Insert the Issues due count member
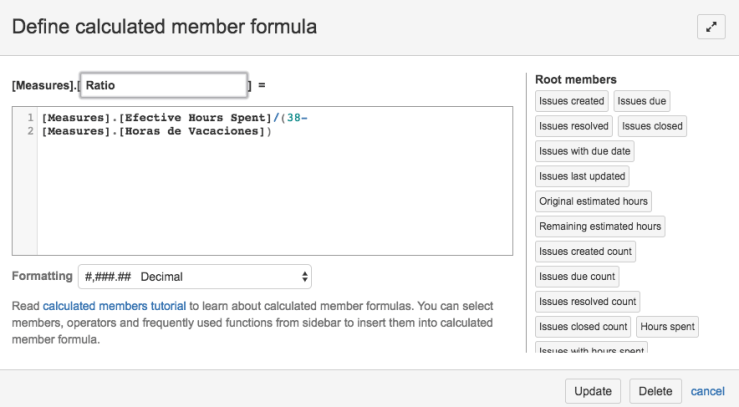739x407 pixels. click(x=577, y=276)
